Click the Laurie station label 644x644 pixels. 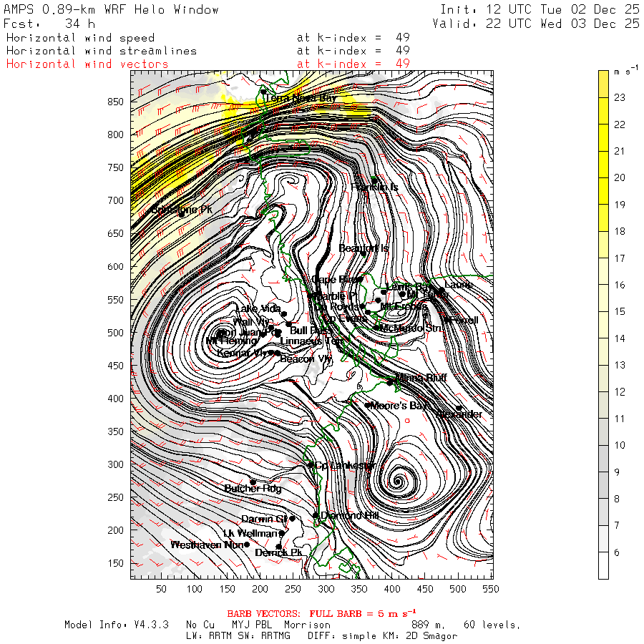point(459,285)
